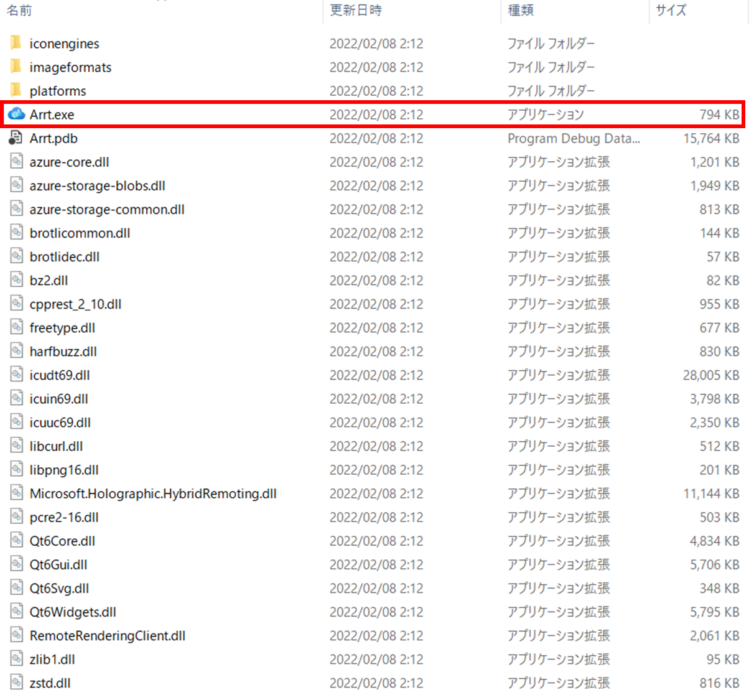Sort files by the サイズ column header
The image size is (754, 700).
click(x=671, y=11)
